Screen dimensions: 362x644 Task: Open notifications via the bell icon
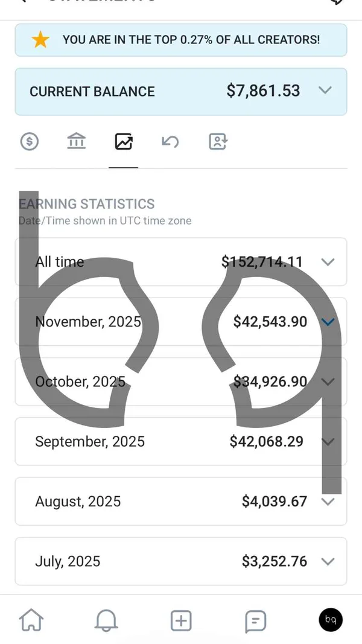(x=106, y=620)
